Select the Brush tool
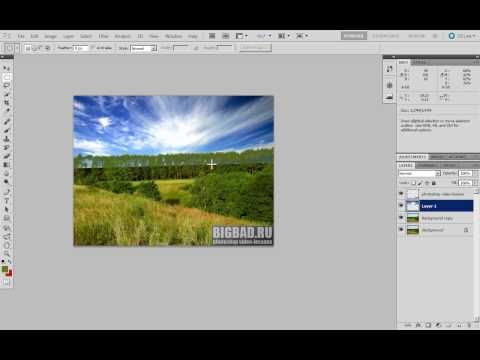The width and height of the screenshot is (480, 360). pyautogui.click(x=6, y=130)
